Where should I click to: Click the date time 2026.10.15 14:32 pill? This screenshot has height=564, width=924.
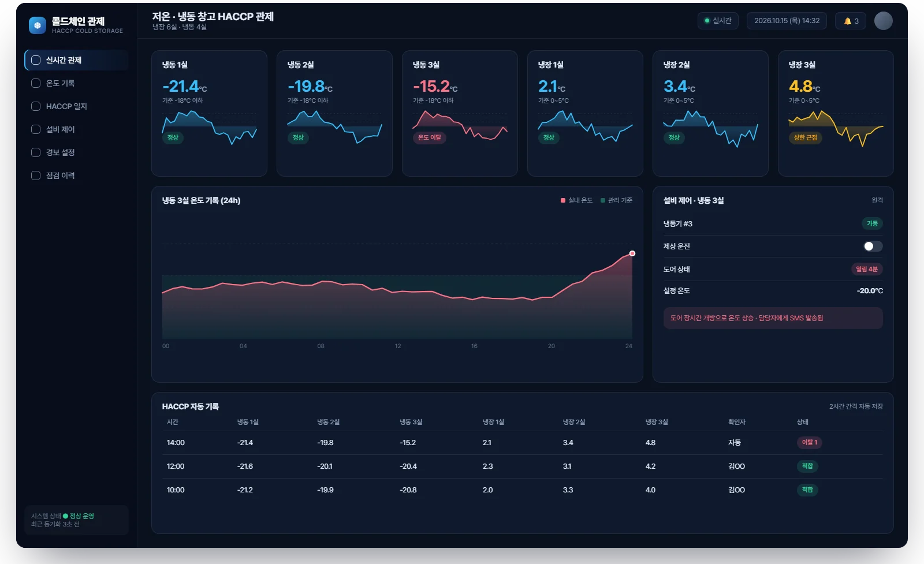[787, 21]
